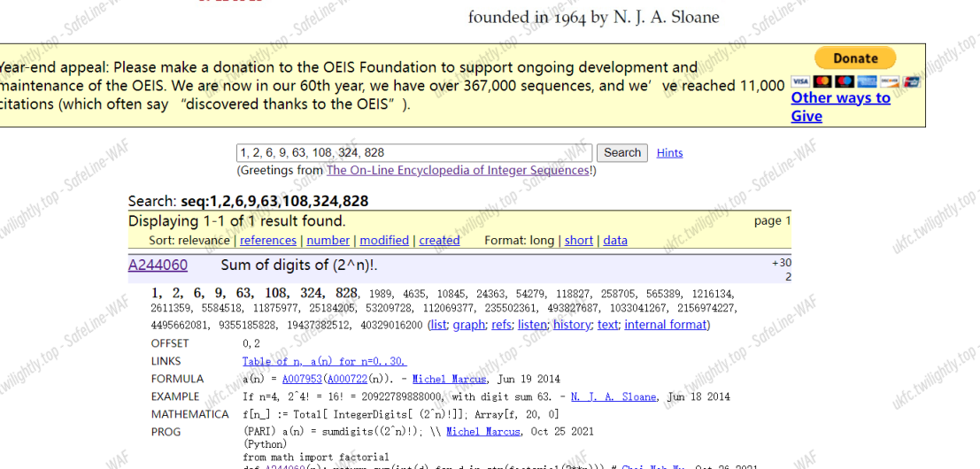View the graph of the sequence

pyautogui.click(x=468, y=325)
